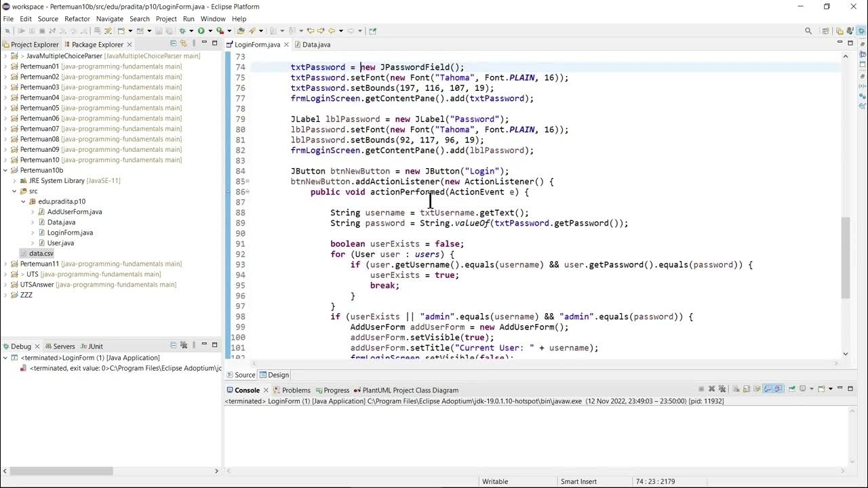Select LoginForm.java in Package Explorer tree
The height and width of the screenshot is (488, 868).
point(65,232)
